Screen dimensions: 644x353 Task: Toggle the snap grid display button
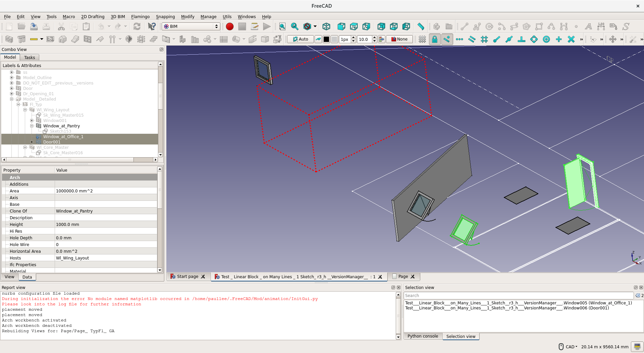(x=422, y=39)
